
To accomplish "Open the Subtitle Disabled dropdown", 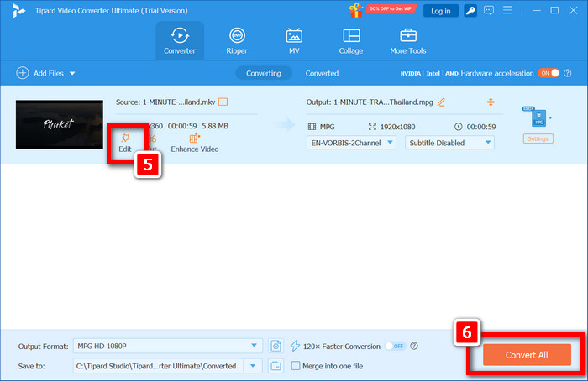I will coord(449,143).
